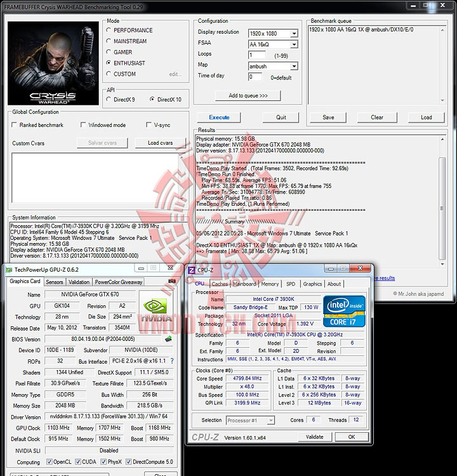Enable the Ranked benchmark checkbox
The width and height of the screenshot is (457, 476).
pos(14,125)
